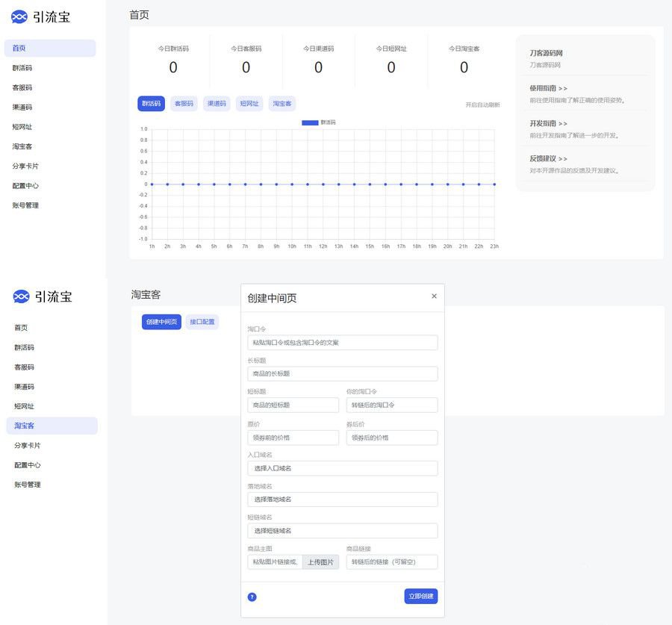Open the 选择短链域名 selector
Screen dimensions: 672x625
coord(342,531)
